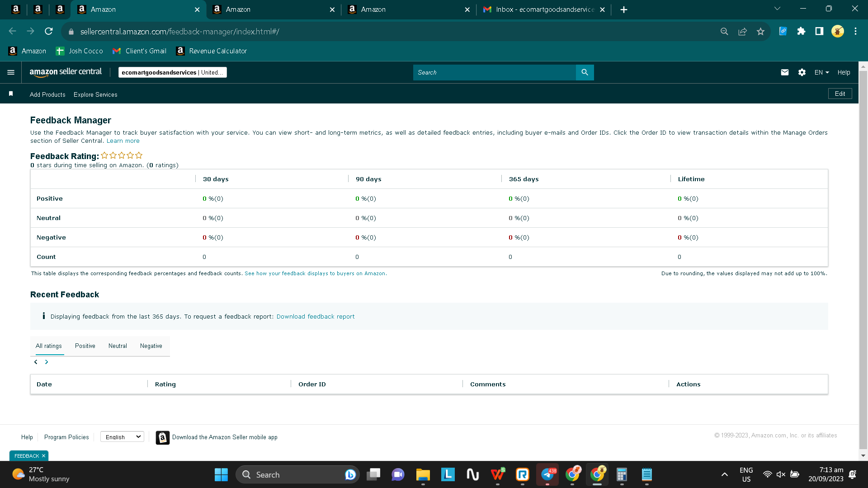Click the search magnifier button

click(x=585, y=72)
